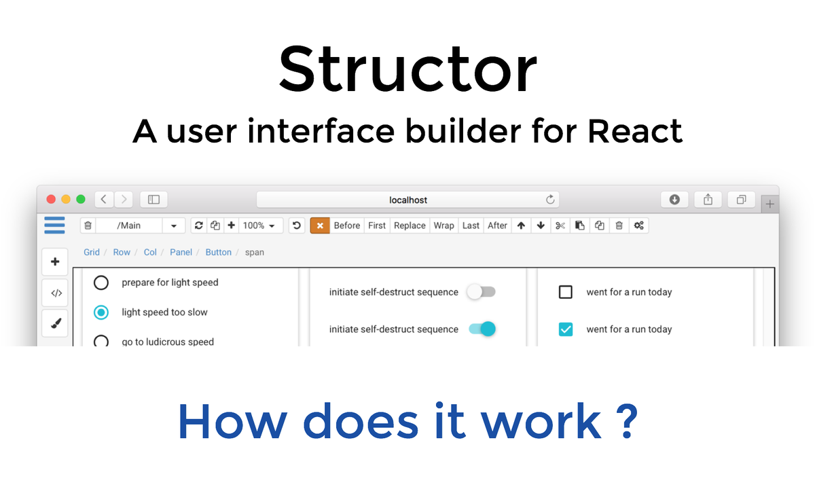Select 'prepare for light speed' radio button
815x504 pixels.
coord(101,283)
